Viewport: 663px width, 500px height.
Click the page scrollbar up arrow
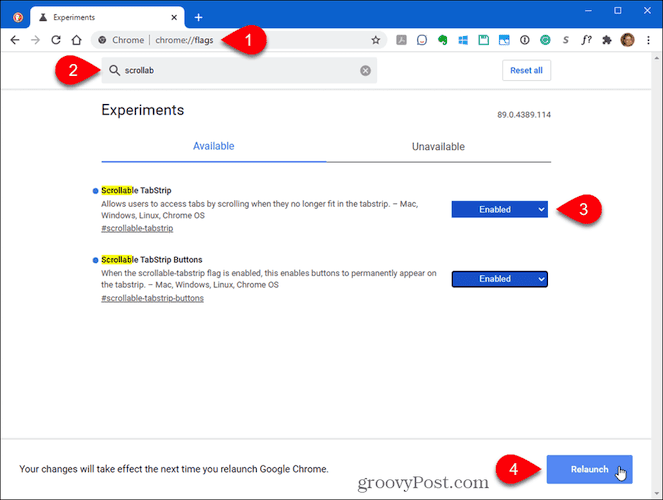[657, 58]
